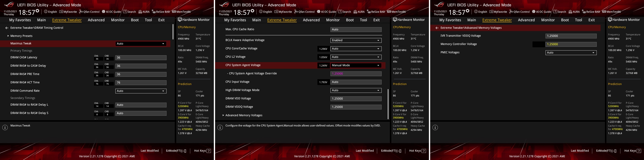
Task: Open Monitor tab in the middle screen
Action: pyautogui.click(x=333, y=20)
